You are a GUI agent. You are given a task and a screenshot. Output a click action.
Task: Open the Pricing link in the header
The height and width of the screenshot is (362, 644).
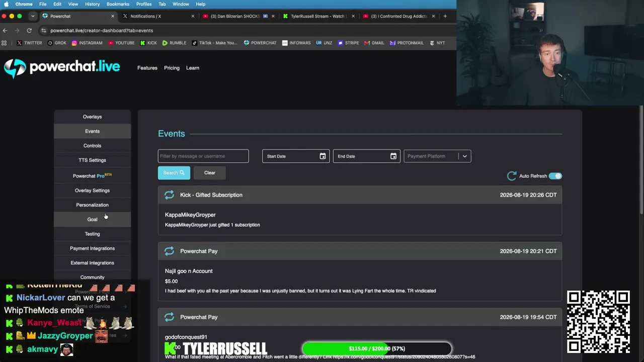coord(172,68)
